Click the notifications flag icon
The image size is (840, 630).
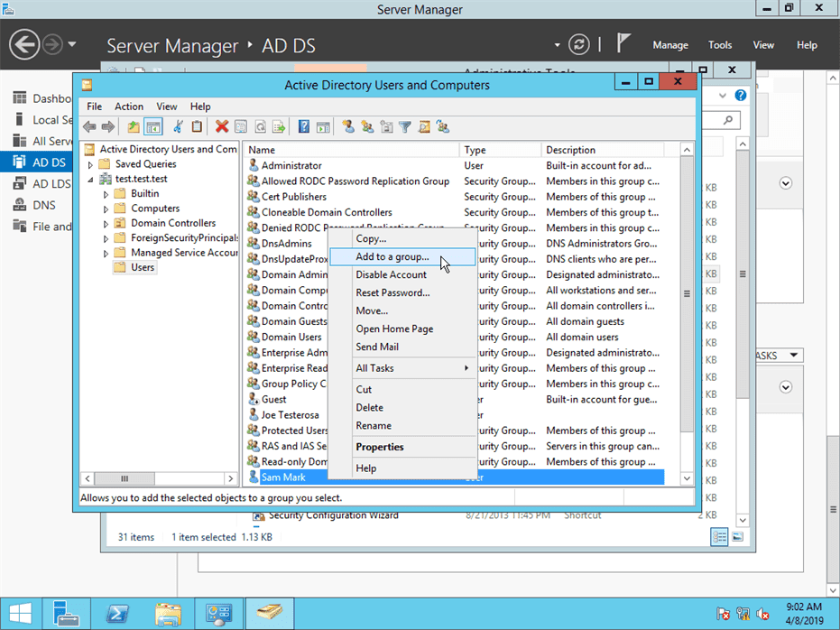pyautogui.click(x=623, y=42)
